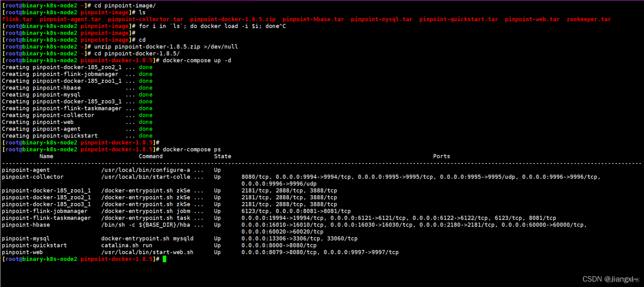Click pinpoint-collector in ps table
This screenshot has width=644, height=287.
click(33, 177)
